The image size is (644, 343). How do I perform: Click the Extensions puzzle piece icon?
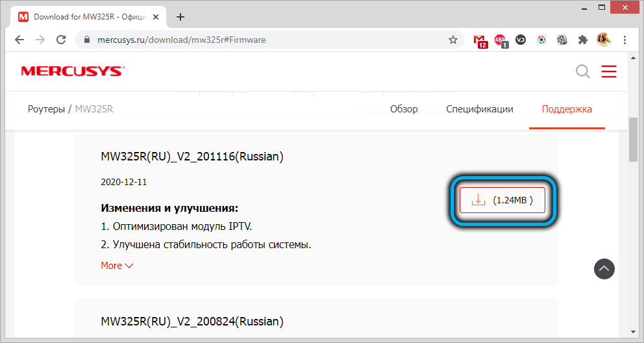coord(582,40)
